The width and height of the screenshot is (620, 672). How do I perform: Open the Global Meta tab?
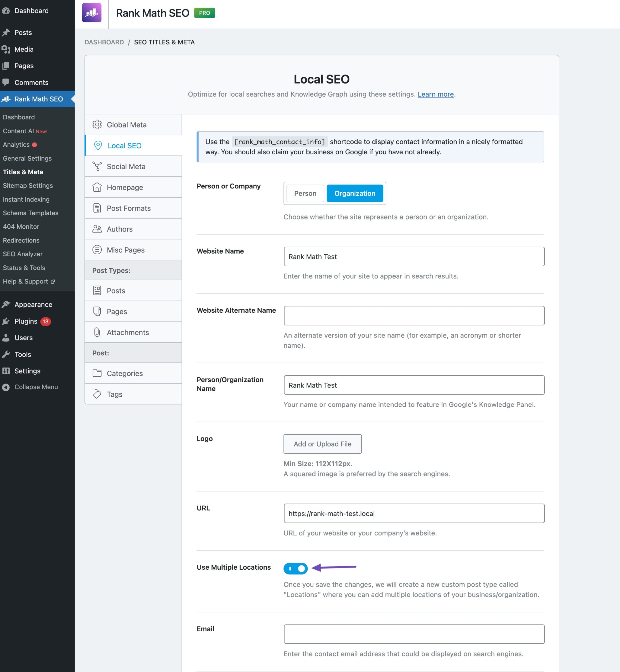coord(133,125)
